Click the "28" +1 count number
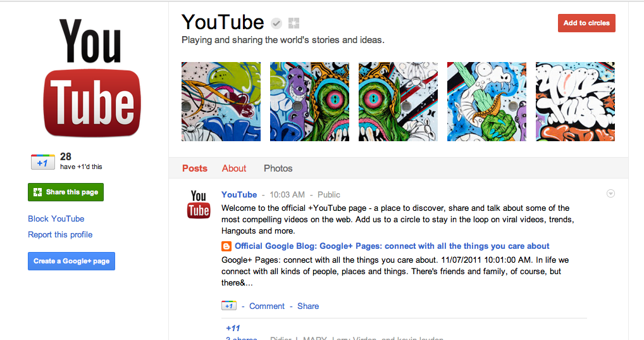Screen dimensions: 644x340 tap(66, 156)
